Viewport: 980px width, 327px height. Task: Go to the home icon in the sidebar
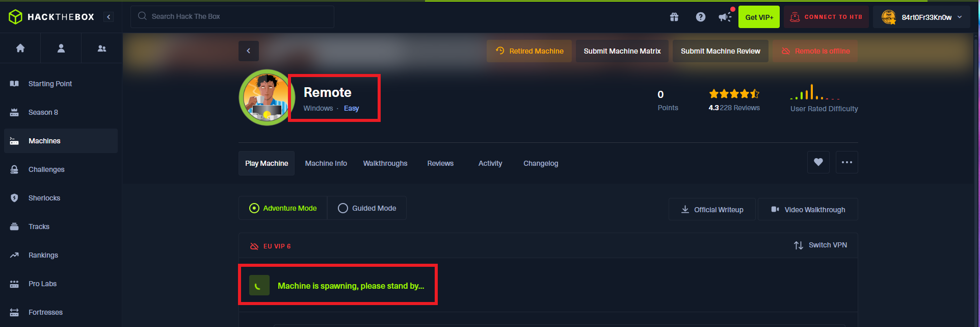[20, 48]
